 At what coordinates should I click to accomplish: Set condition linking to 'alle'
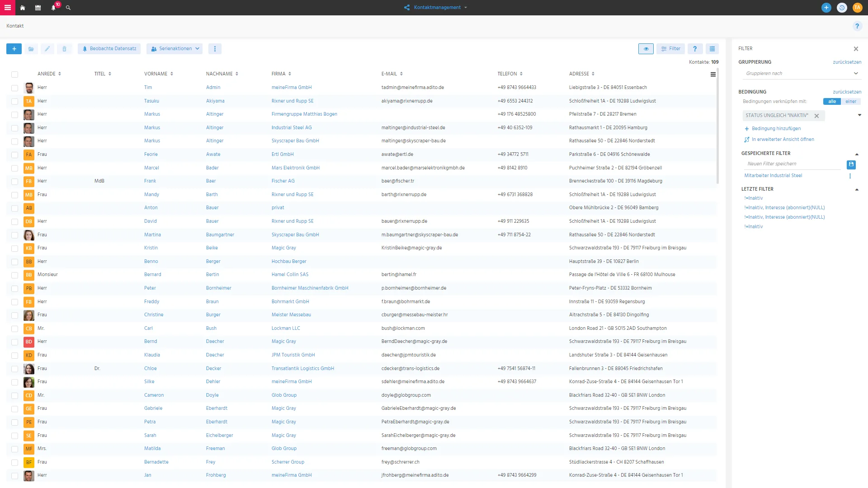pyautogui.click(x=832, y=102)
